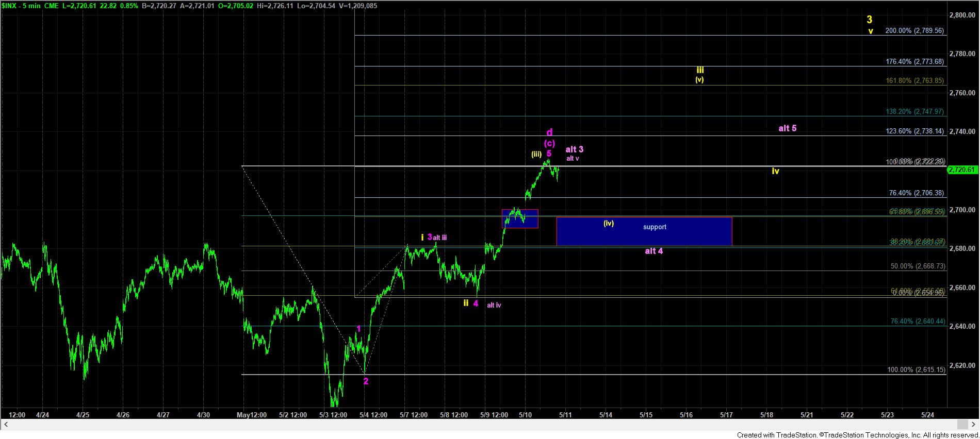Click 2,800.00 on the price axis
The image size is (980, 439).
(x=963, y=15)
